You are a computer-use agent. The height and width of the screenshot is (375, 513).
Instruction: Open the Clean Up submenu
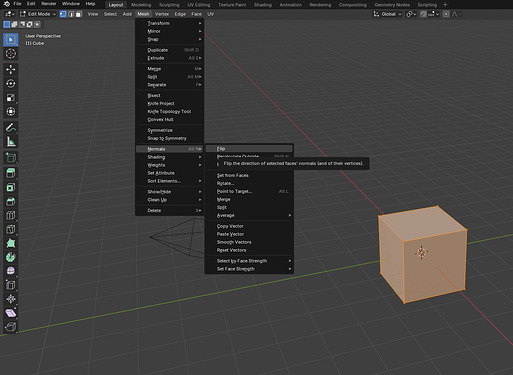point(170,200)
